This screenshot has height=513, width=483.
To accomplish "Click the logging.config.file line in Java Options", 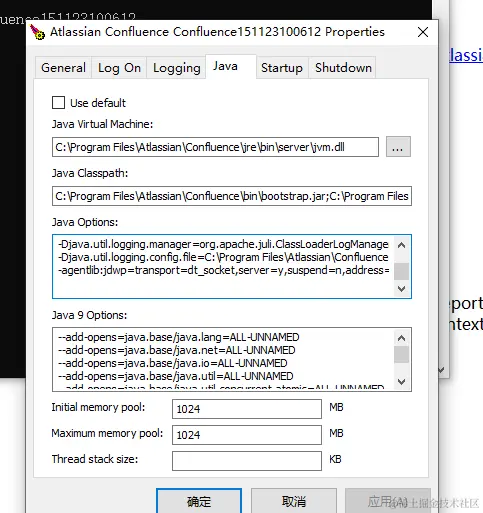I will pos(223,257).
